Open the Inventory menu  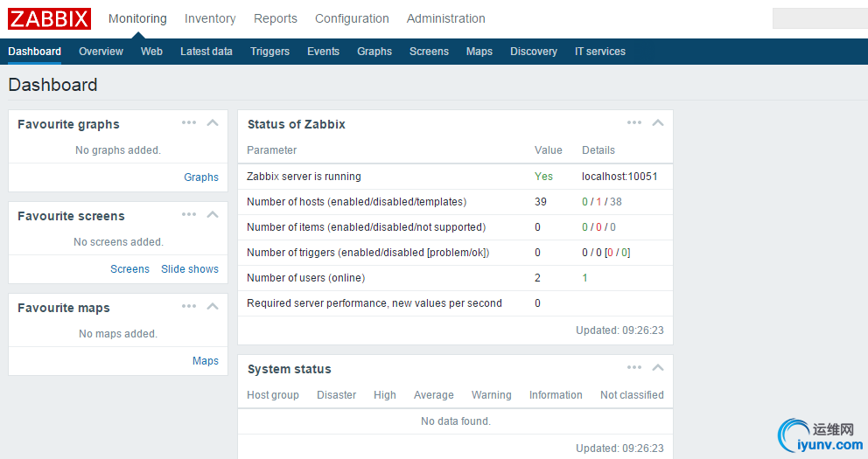click(x=210, y=19)
